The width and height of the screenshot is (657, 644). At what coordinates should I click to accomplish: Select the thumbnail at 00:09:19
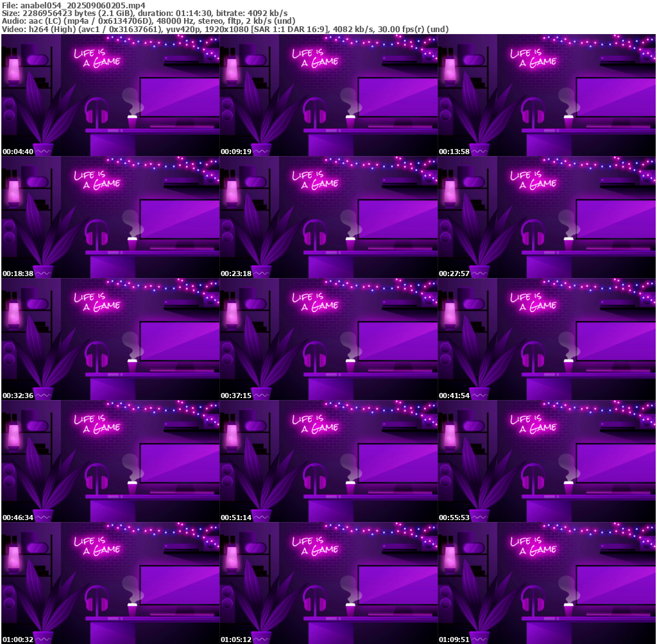tap(328, 95)
